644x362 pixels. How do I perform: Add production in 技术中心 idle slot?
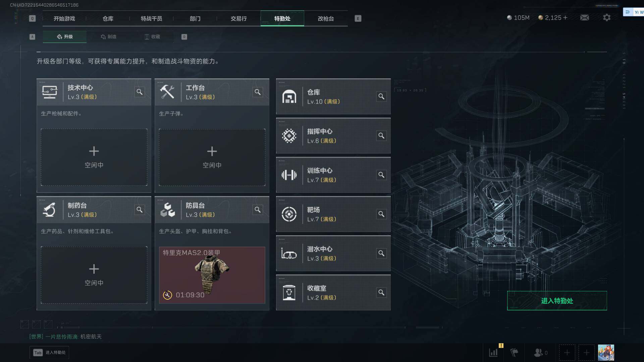(94, 157)
